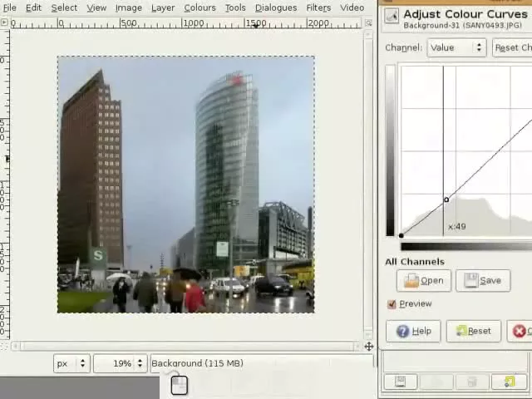The image size is (532, 399).
Task: Click the Help button
Action: 413,331
